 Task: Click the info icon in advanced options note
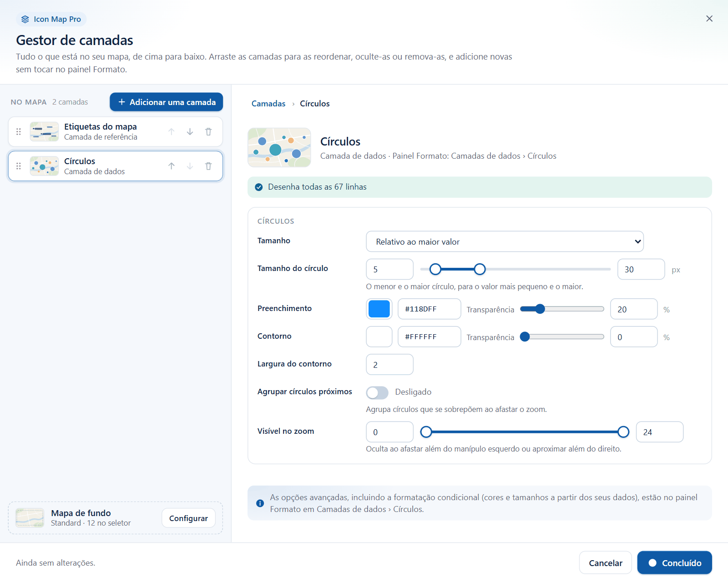point(260,503)
